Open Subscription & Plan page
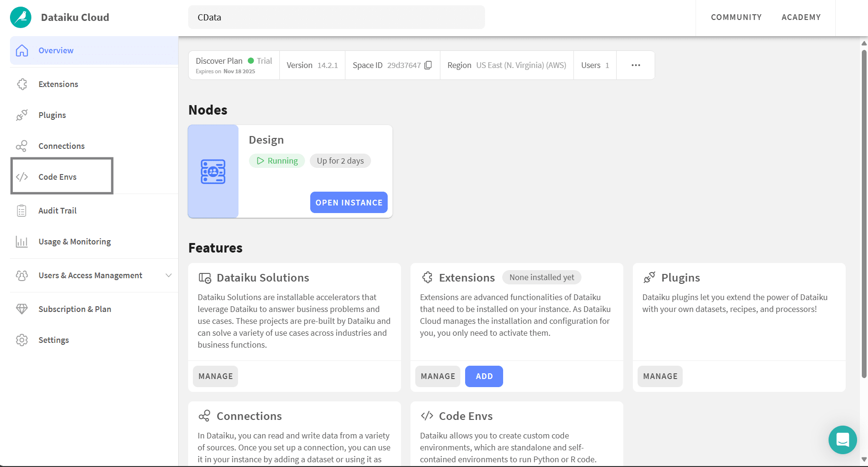 (x=75, y=309)
